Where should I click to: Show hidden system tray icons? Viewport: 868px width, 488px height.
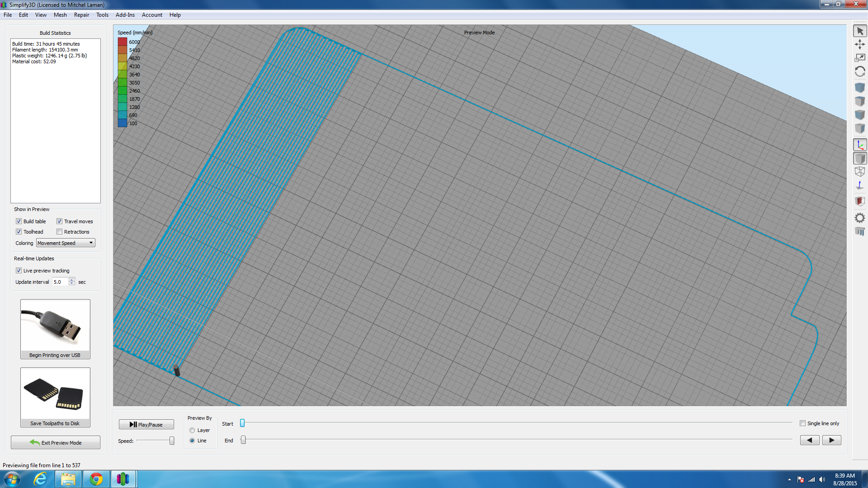(x=789, y=479)
